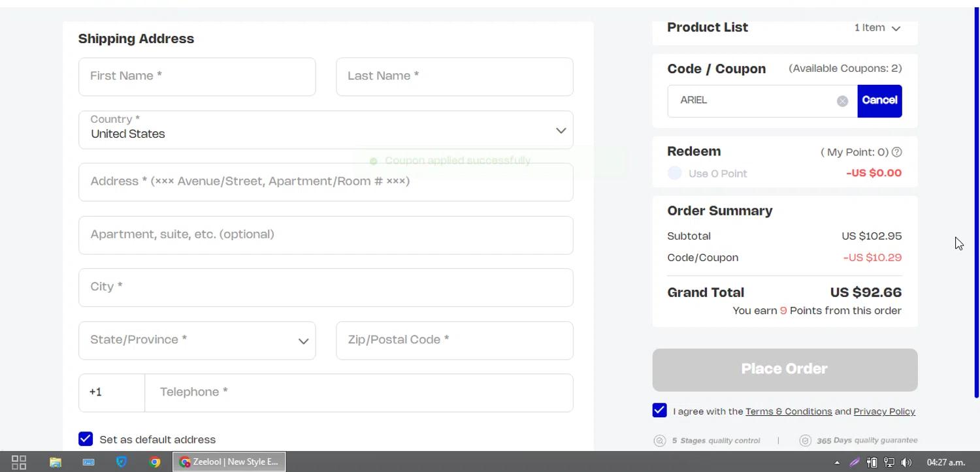
Task: Expand the Product List 1 Item section
Action: (x=877, y=28)
